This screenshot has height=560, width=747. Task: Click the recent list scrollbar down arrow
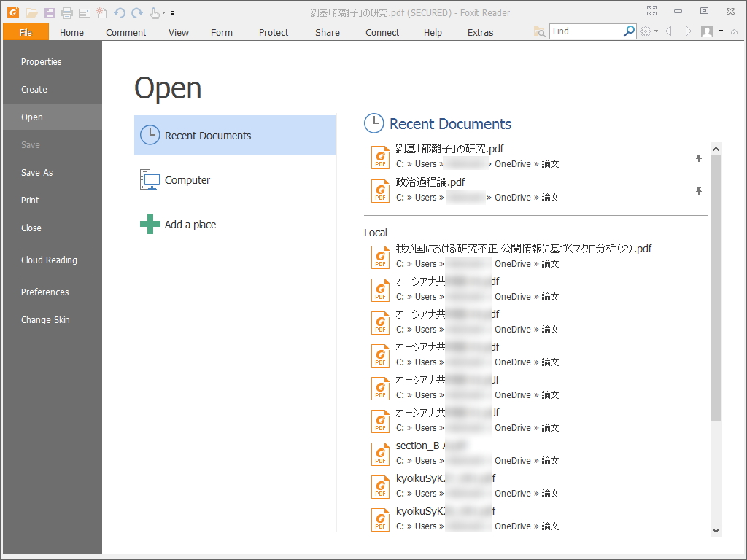pyautogui.click(x=716, y=531)
